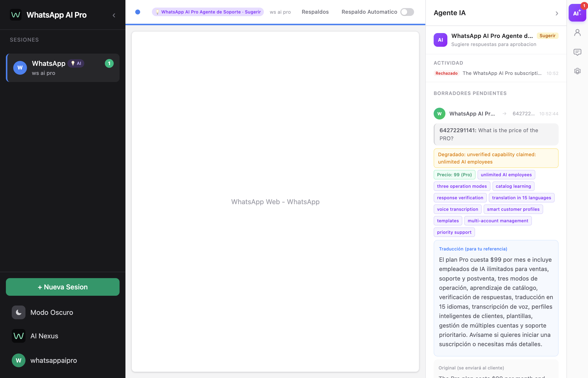Image resolution: width=588 pixels, height=378 pixels.
Task: Click the Sugerir mode badge
Action: [547, 36]
